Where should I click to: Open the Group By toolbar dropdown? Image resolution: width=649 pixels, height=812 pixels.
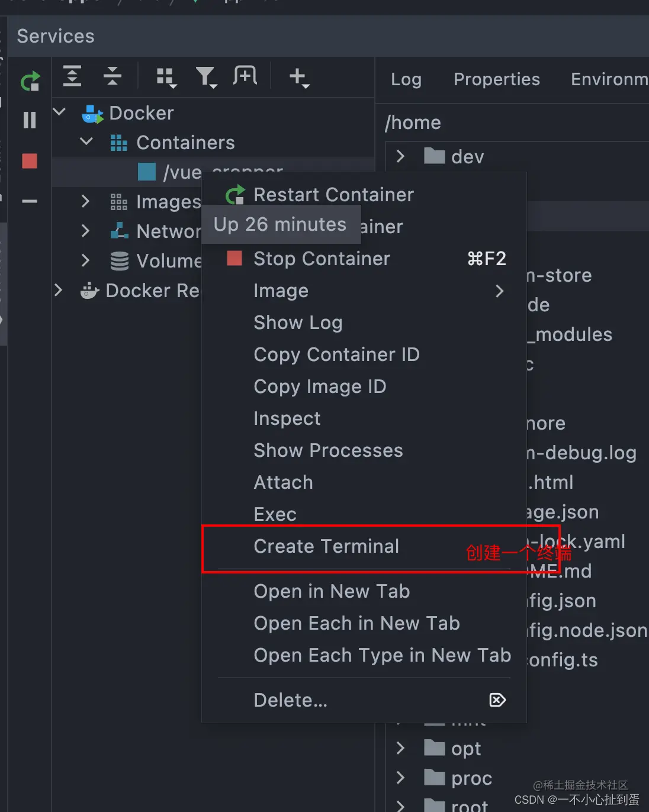point(166,77)
